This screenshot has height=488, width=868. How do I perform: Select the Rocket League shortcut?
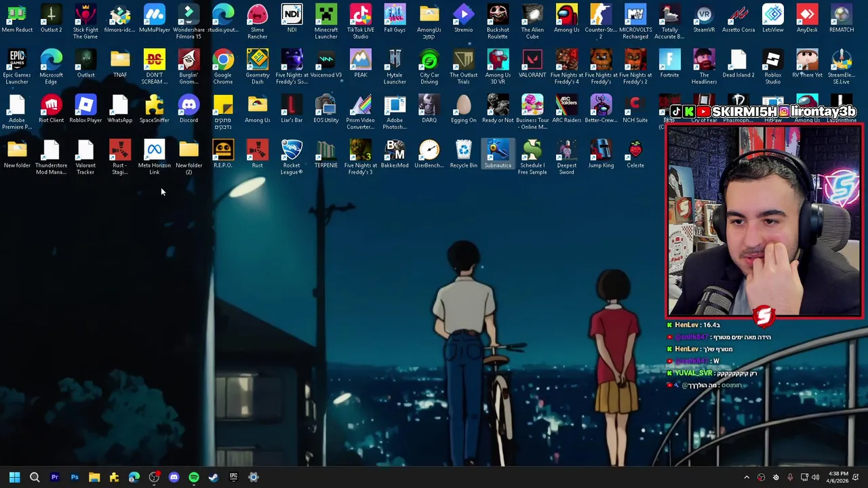[x=292, y=157]
